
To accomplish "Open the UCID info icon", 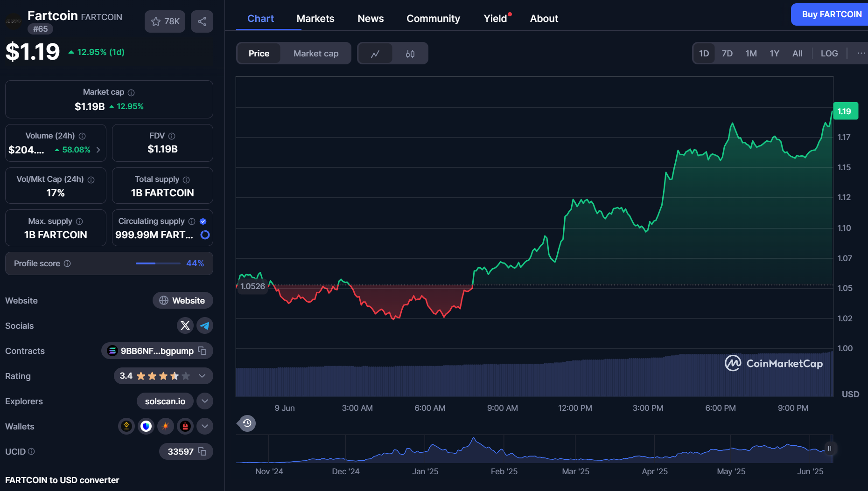I will [x=31, y=451].
